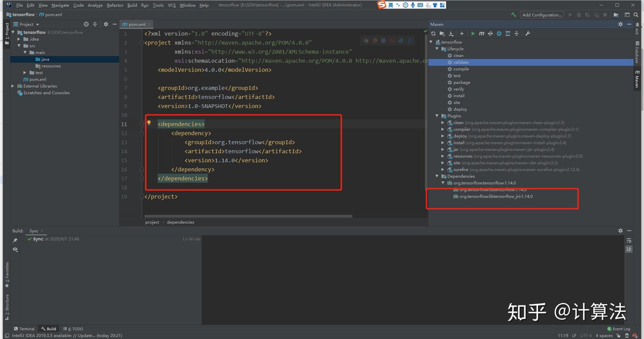Click the lightbulb intention icon on line 11
Image resolution: width=644 pixels, height=339 pixels.
click(149, 123)
